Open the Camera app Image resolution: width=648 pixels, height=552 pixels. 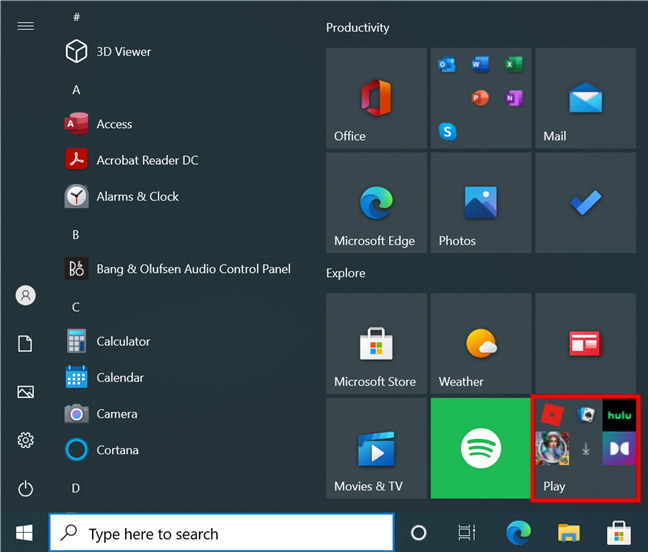[x=101, y=414]
